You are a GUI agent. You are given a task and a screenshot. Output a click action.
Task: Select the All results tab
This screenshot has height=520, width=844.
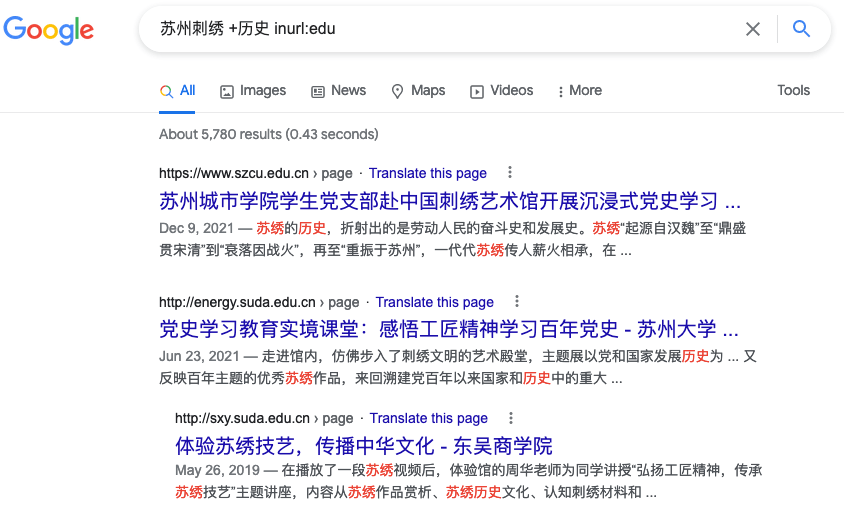tap(178, 91)
